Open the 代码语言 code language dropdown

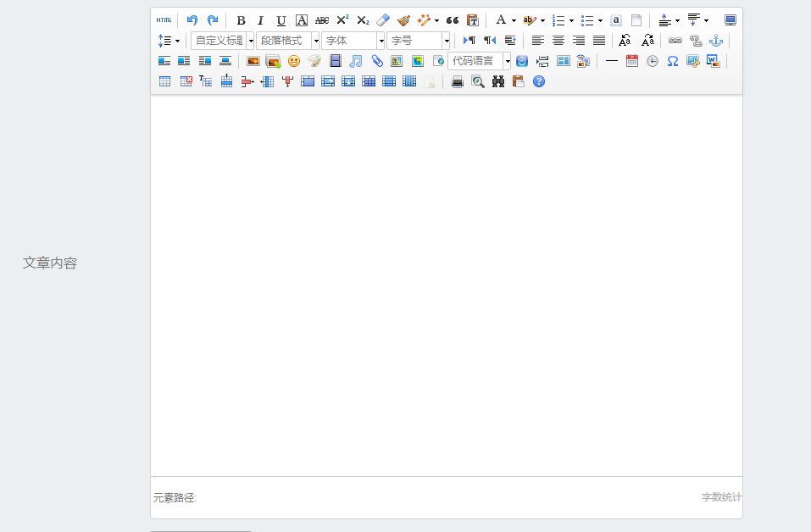(x=480, y=61)
